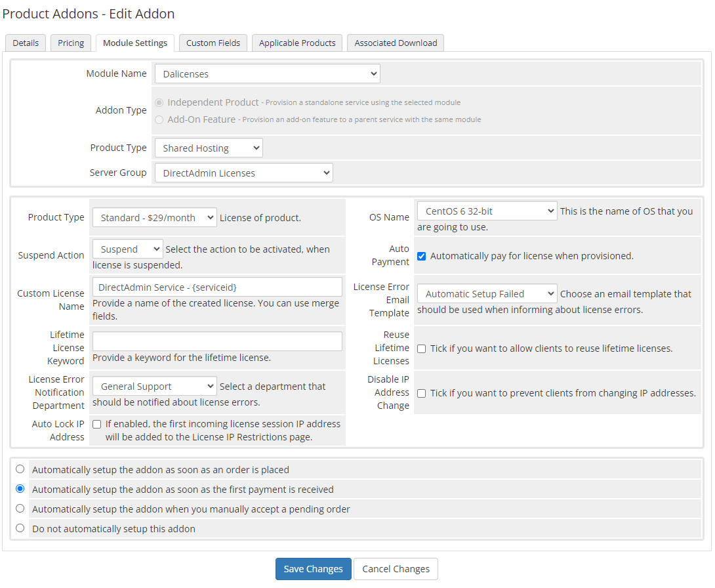Click the Cancel Changes button

click(396, 569)
